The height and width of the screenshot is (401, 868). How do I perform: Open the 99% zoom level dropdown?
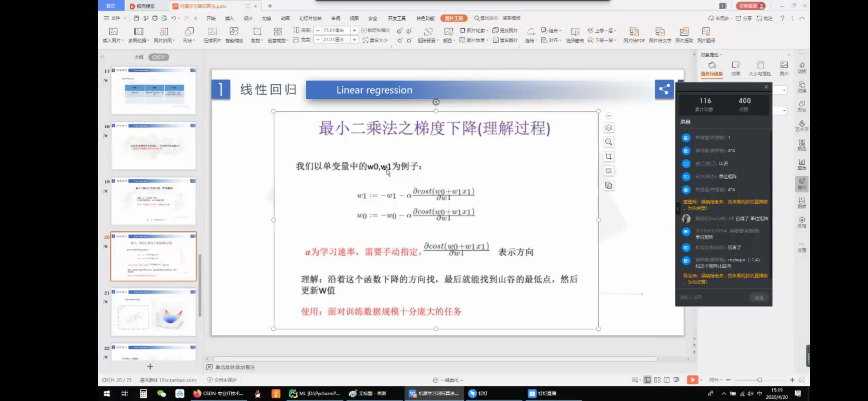716,380
